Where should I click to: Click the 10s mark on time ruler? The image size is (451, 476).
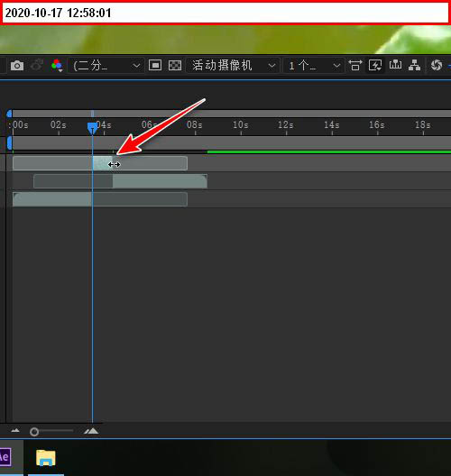coord(241,124)
